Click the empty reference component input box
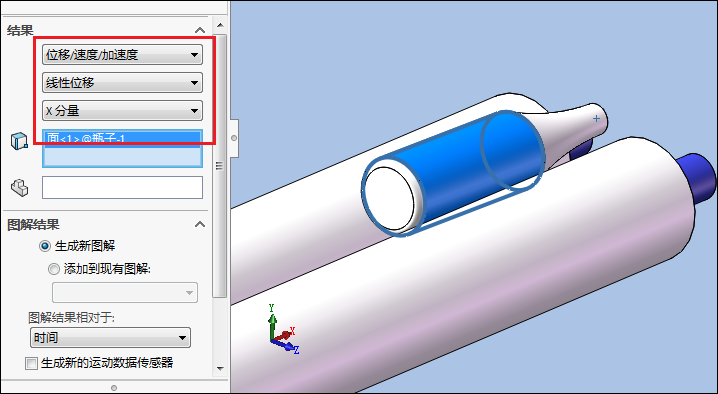The width and height of the screenshot is (718, 394). point(122,188)
